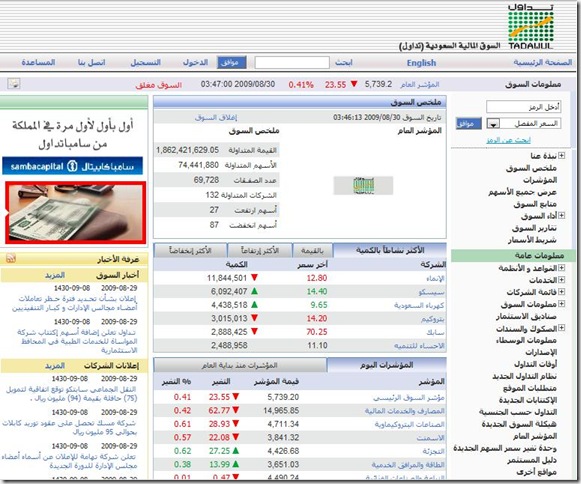Screen dimensions: 581x484
Task: Switch to الأكثر إرتفاعاً tab
Action: (x=260, y=251)
